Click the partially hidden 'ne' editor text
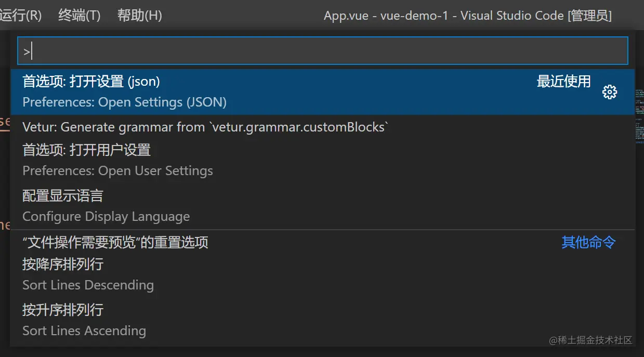Image resolution: width=644 pixels, height=357 pixels. 5,224
